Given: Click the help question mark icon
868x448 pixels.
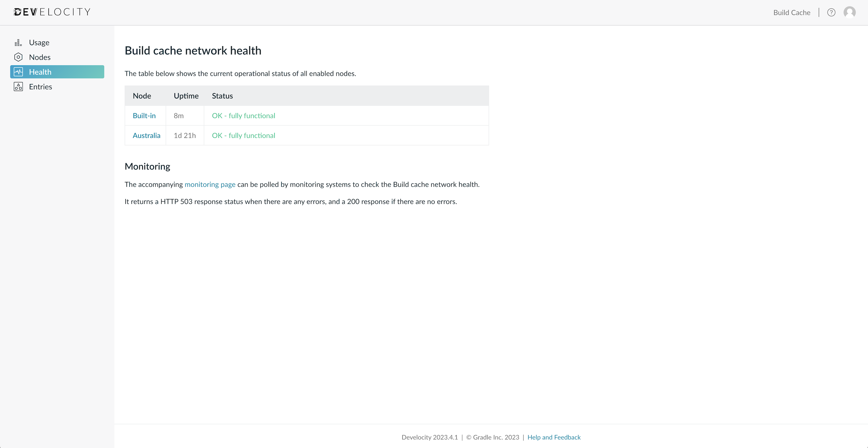Looking at the screenshot, I should click(x=831, y=12).
